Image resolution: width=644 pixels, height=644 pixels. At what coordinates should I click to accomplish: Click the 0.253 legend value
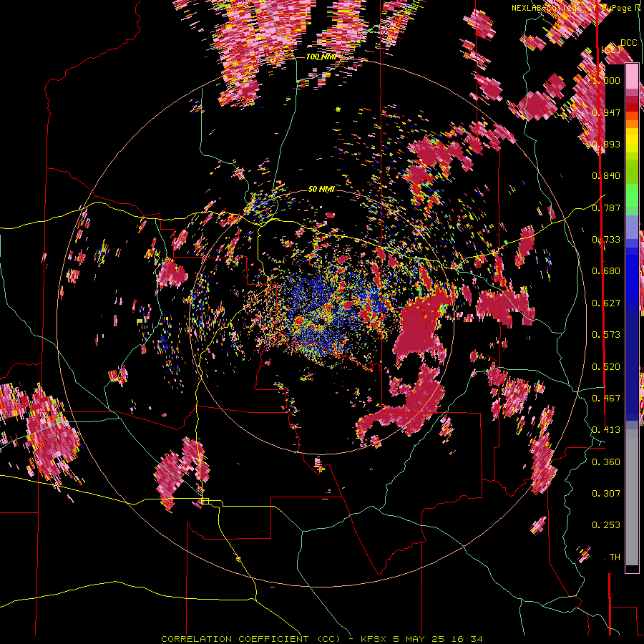click(x=606, y=525)
